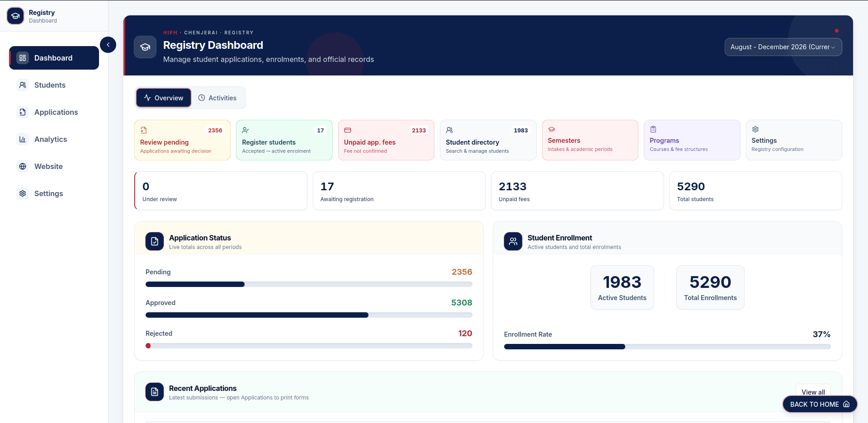This screenshot has width=868, height=423.
Task: Open Analytics in the sidebar
Action: click(54, 139)
